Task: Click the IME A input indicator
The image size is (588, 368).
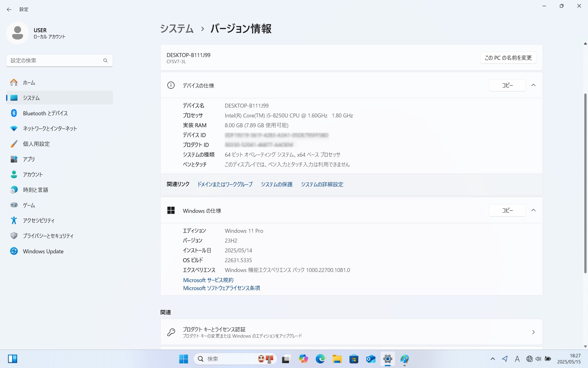Action: click(517, 359)
